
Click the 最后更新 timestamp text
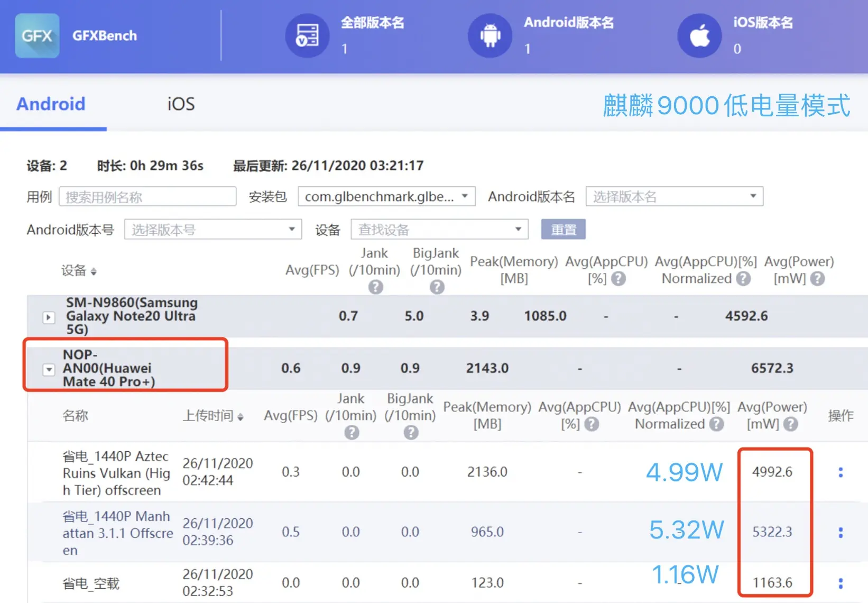pos(328,166)
